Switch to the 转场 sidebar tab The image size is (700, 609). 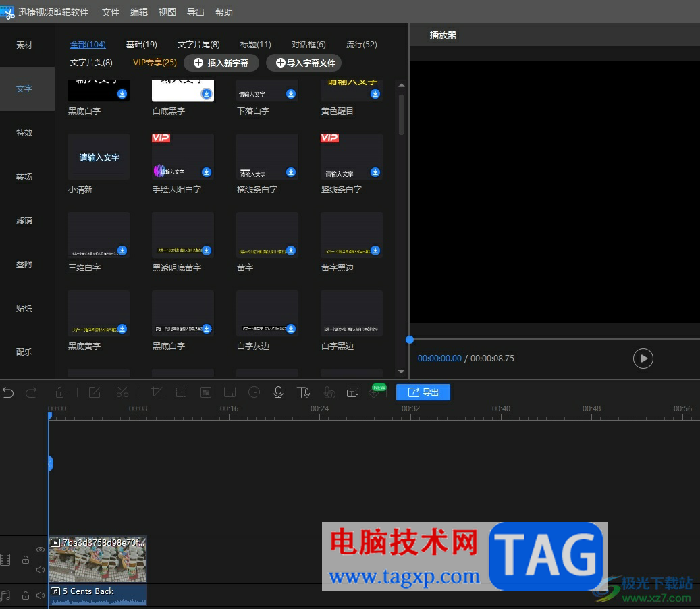pos(24,176)
